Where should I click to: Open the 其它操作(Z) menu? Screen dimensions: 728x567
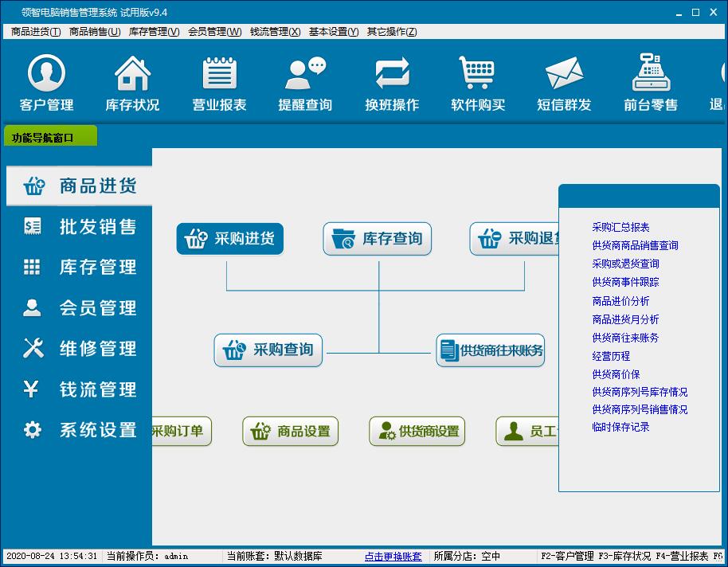392,32
